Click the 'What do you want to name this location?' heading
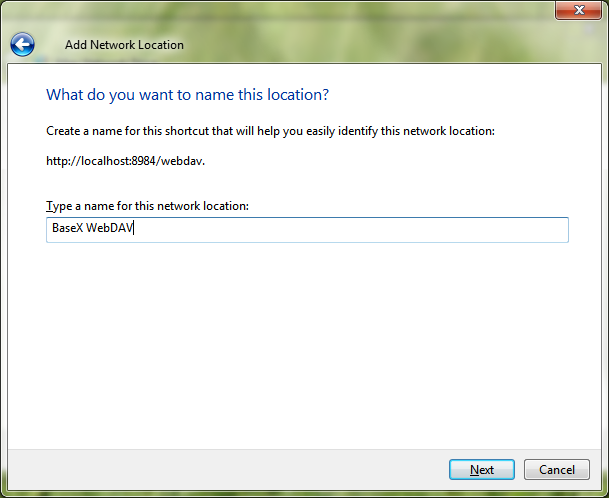This screenshot has height=498, width=609. tap(188, 95)
